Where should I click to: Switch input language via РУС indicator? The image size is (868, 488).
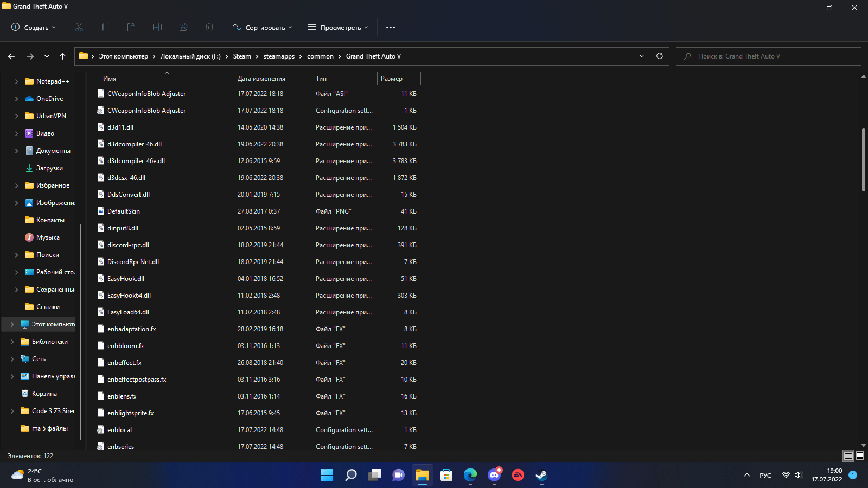coord(765,476)
